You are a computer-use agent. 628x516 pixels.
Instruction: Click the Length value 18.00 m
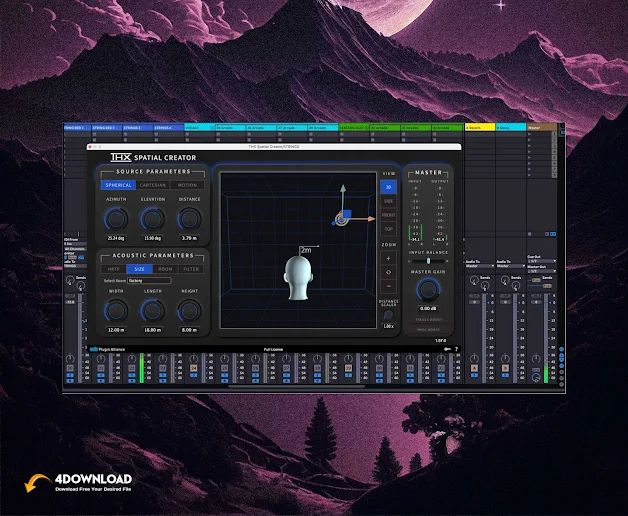[153, 330]
